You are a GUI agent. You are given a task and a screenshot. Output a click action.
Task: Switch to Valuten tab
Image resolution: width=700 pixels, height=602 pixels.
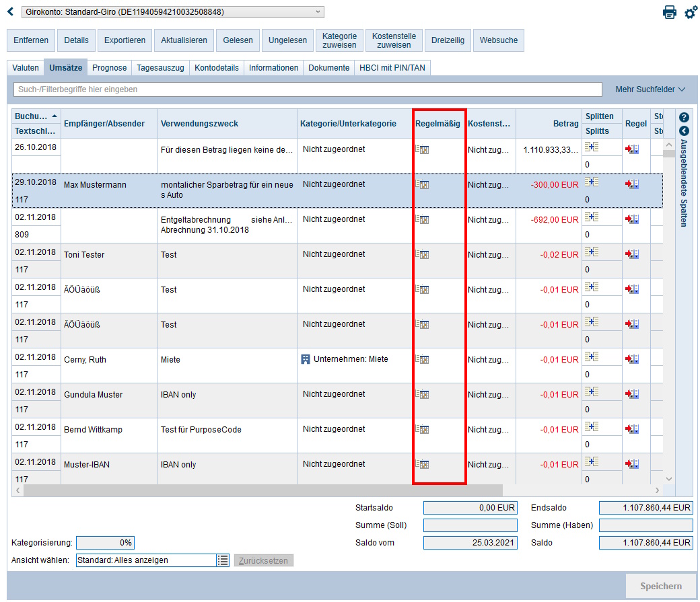(x=26, y=68)
